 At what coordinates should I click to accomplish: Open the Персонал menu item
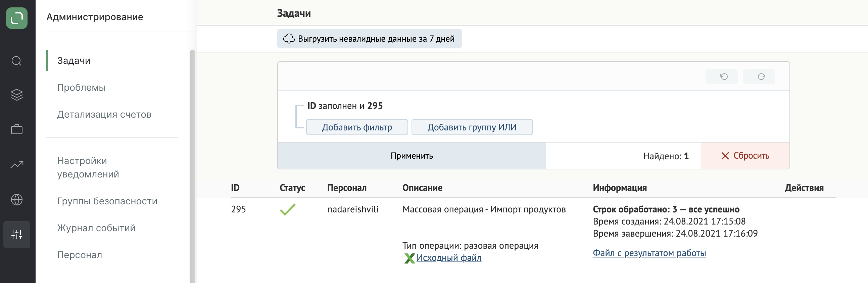point(80,255)
